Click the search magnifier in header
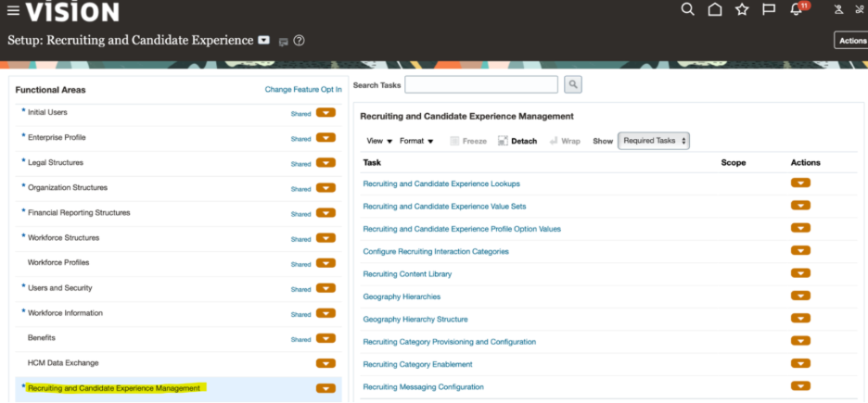 [x=687, y=9]
